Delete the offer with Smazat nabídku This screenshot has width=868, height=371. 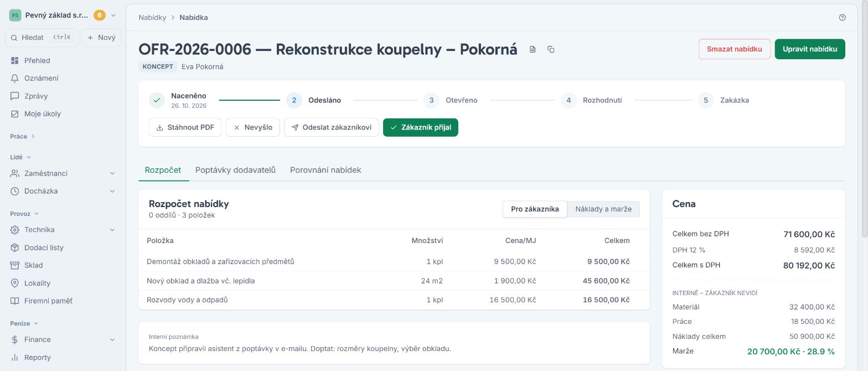[735, 49]
